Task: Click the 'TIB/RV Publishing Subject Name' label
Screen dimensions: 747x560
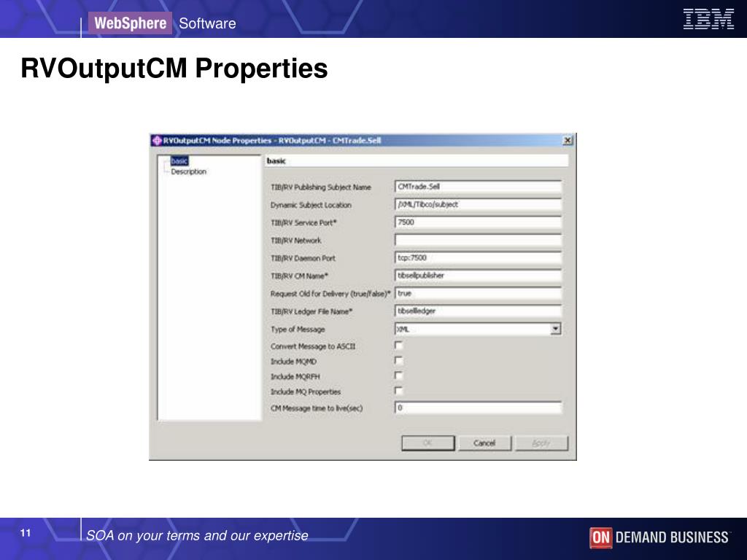Action: click(321, 187)
